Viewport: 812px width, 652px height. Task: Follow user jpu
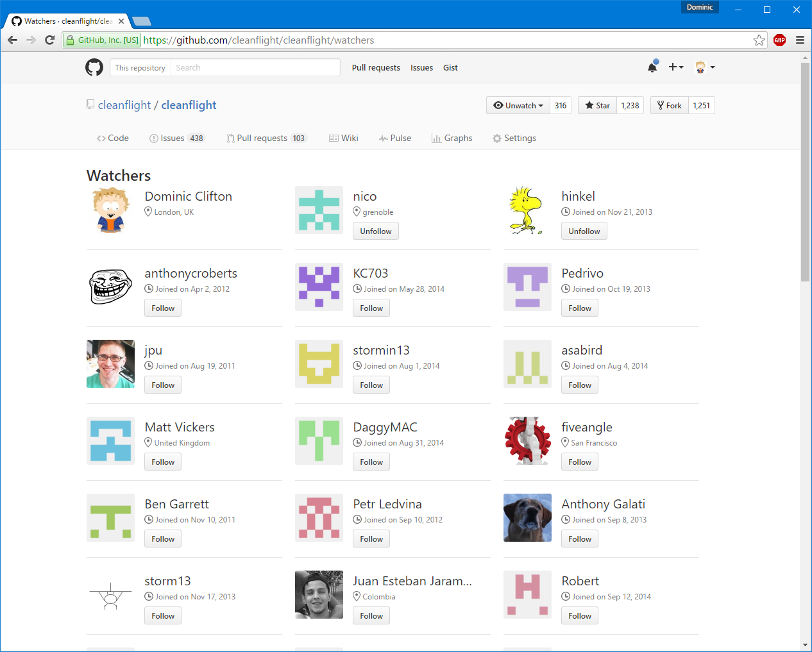163,385
